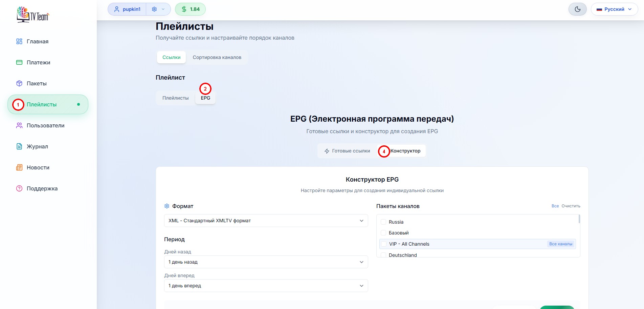This screenshot has width=644, height=309.
Task: Expand the Формат XML dropdown
Action: pyautogui.click(x=266, y=221)
